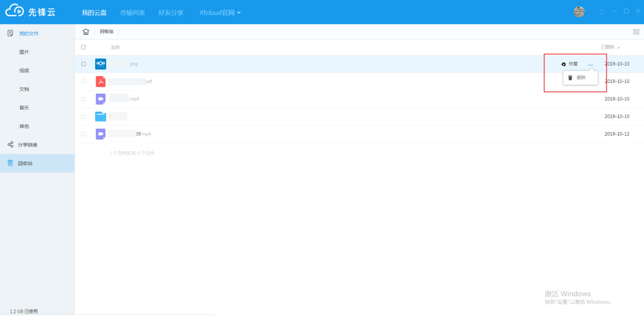
Task: Open the three-dots more actions menu
Action: (x=590, y=64)
